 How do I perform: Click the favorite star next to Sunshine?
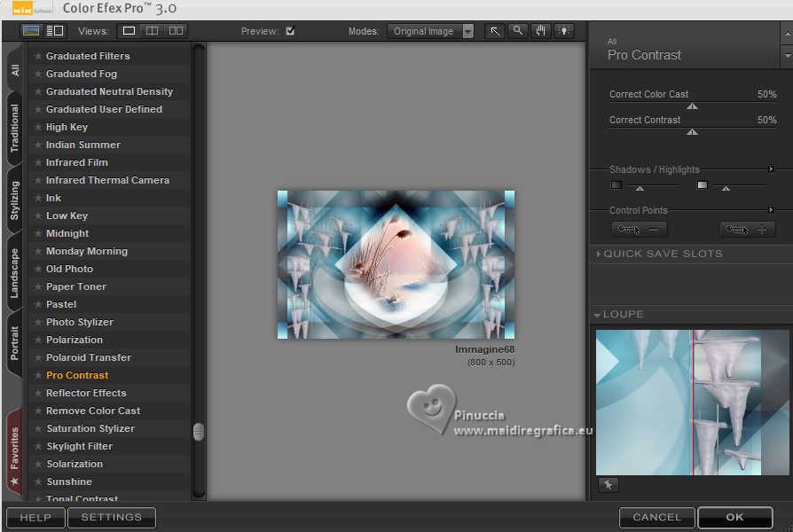tap(37, 481)
